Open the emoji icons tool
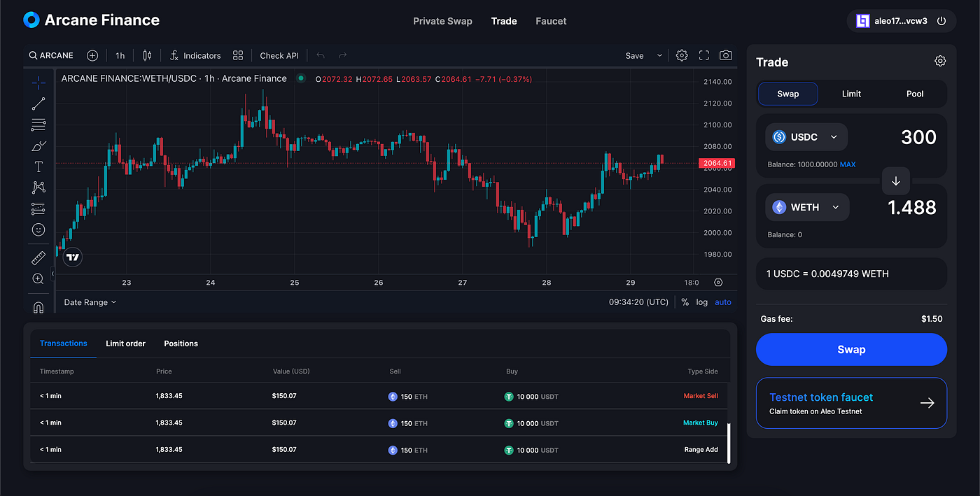Image resolution: width=980 pixels, height=496 pixels. click(38, 229)
